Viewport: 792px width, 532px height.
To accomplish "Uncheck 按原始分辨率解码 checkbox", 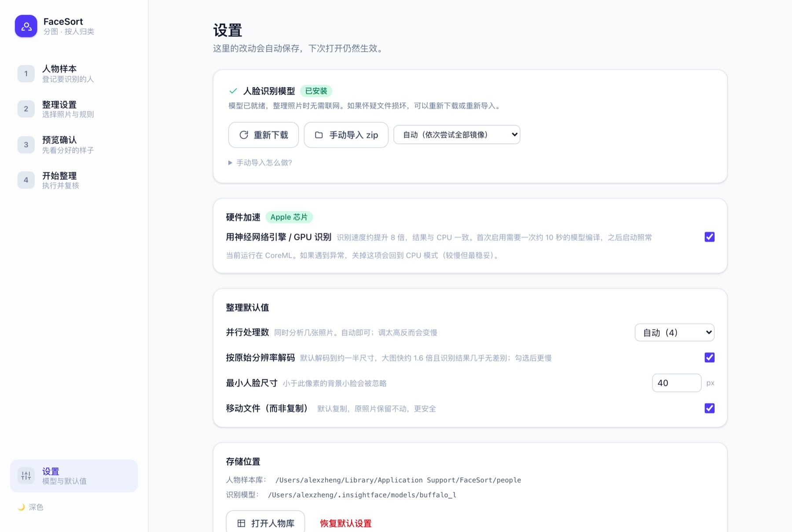I will point(709,357).
